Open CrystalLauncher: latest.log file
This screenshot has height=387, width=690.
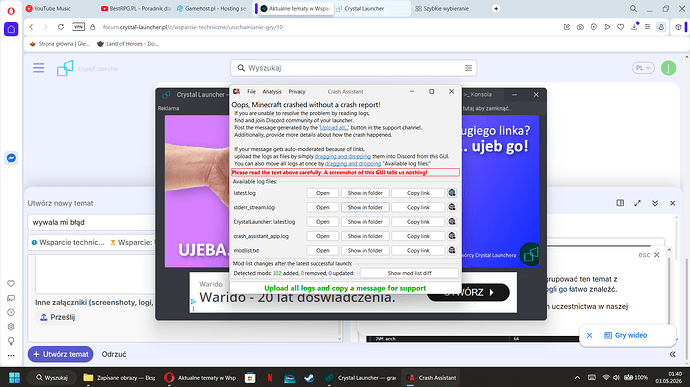coord(323,222)
